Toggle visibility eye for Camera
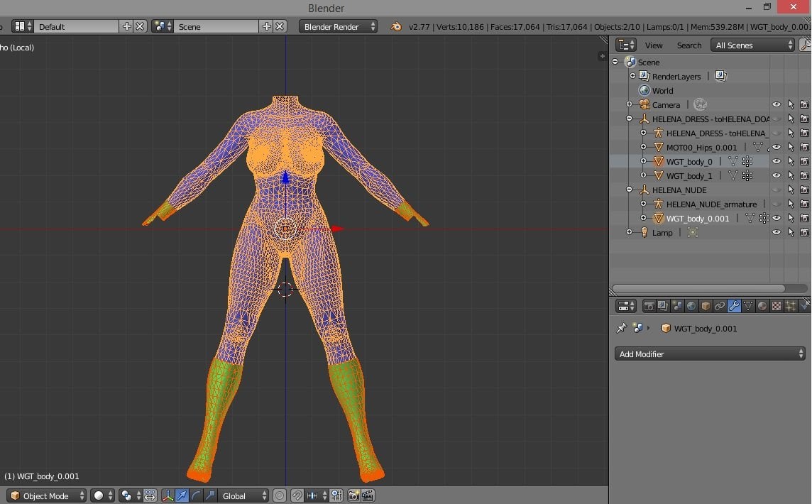 [x=777, y=104]
